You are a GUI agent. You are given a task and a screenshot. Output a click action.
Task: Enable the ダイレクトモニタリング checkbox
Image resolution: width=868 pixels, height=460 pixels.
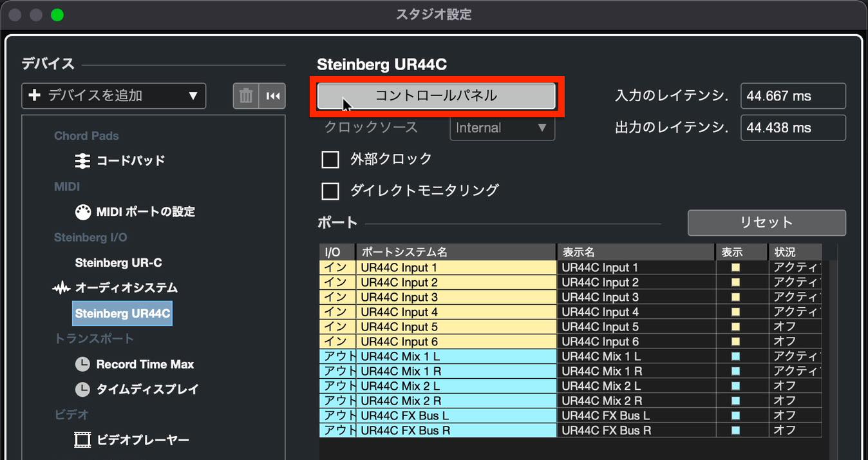[x=330, y=191]
